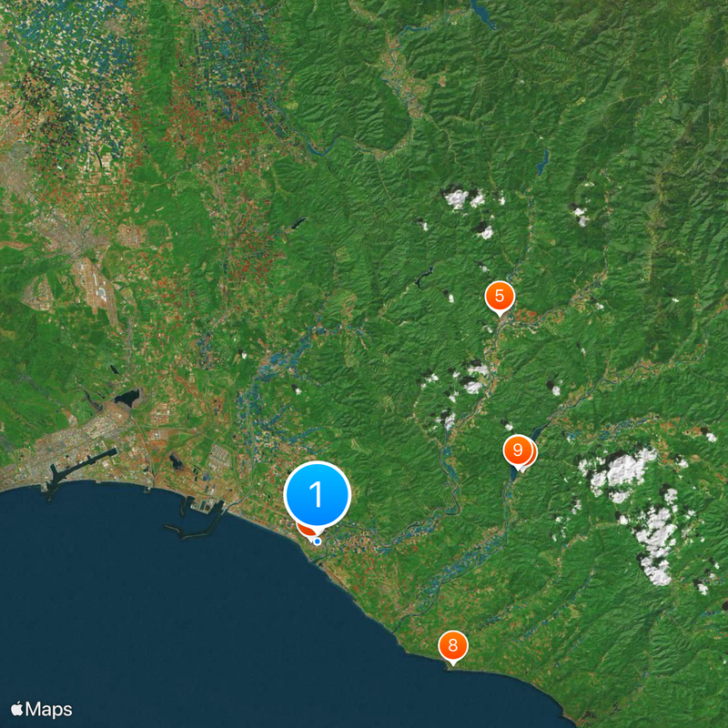Screen dimensions: 728x728
Task: Click the Apple logo in the Maps watermark
Action: pyautogui.click(x=17, y=709)
